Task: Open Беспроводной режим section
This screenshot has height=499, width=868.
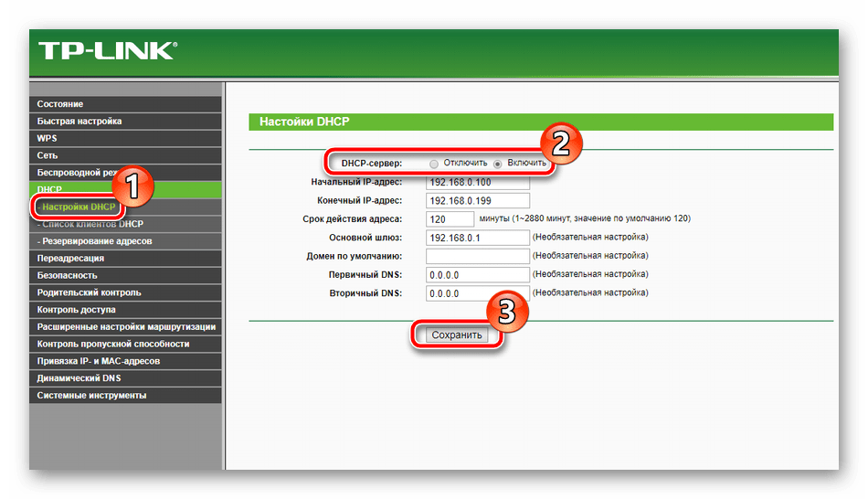Action: point(125,172)
